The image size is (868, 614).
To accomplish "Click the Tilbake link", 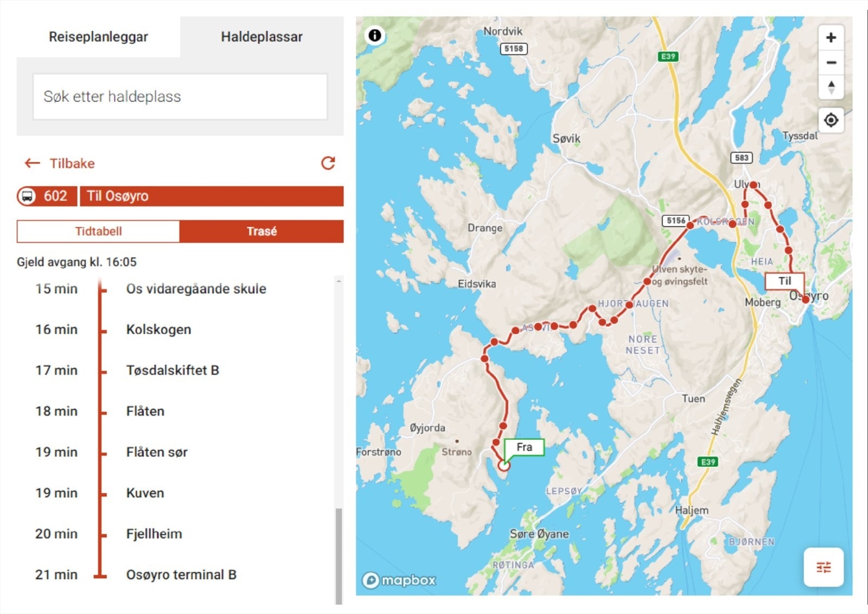I will pyautogui.click(x=72, y=163).
